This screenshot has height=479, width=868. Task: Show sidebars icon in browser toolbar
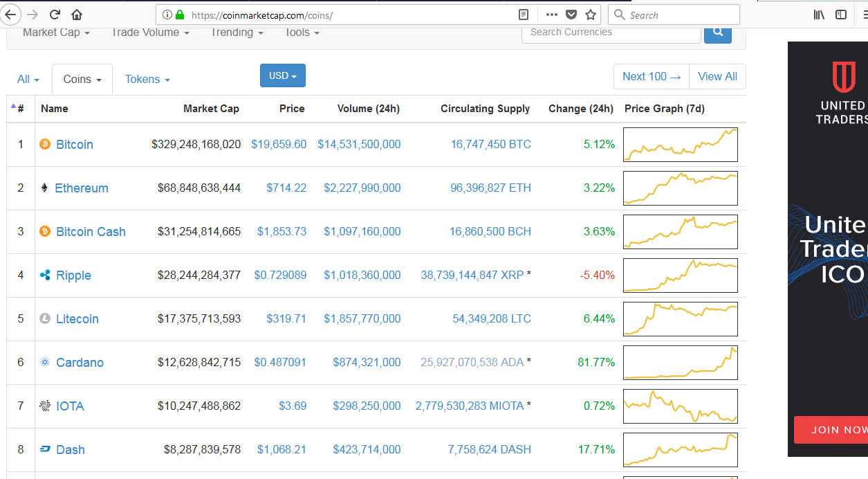(x=841, y=15)
